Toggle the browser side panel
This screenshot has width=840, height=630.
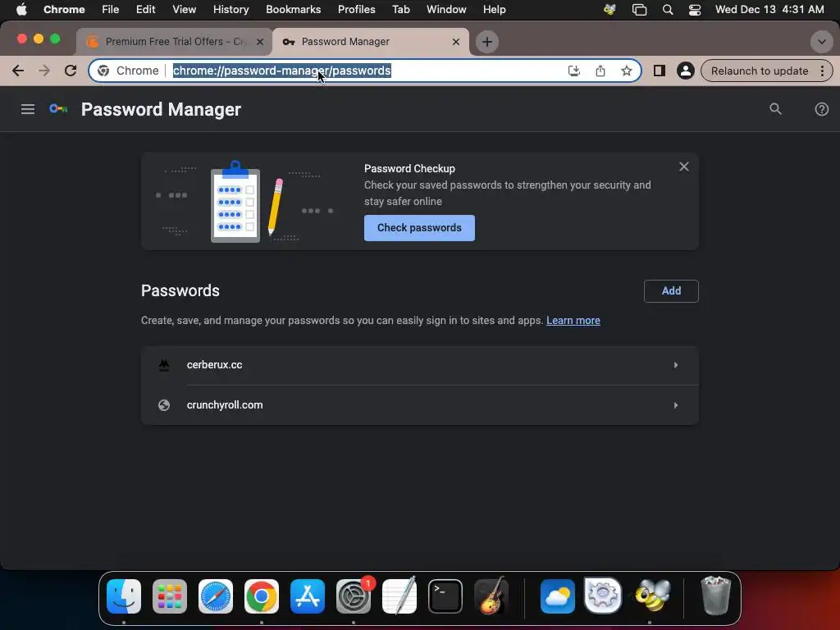(660, 71)
